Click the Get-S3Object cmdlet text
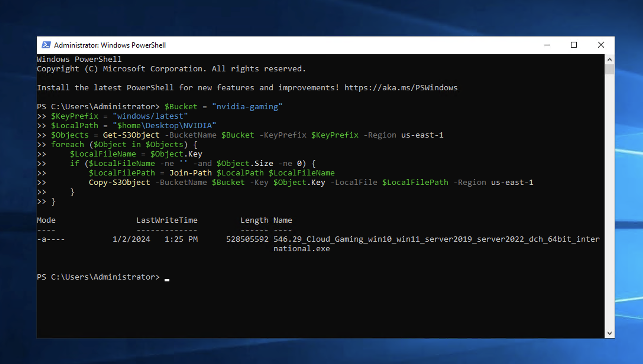Viewport: 643px width, 364px height. [131, 135]
